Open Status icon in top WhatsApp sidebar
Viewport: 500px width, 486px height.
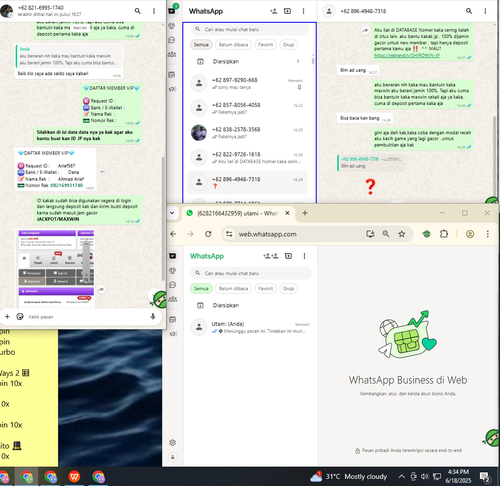[x=172, y=26]
